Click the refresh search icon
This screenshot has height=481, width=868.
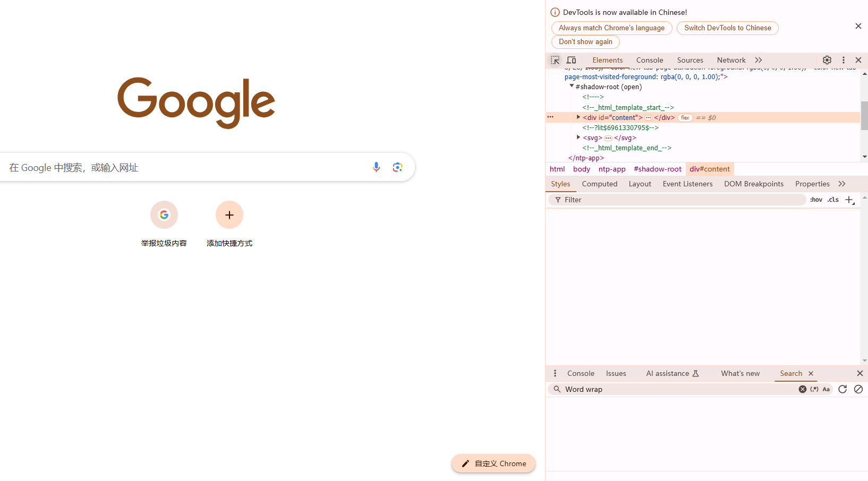click(x=843, y=389)
